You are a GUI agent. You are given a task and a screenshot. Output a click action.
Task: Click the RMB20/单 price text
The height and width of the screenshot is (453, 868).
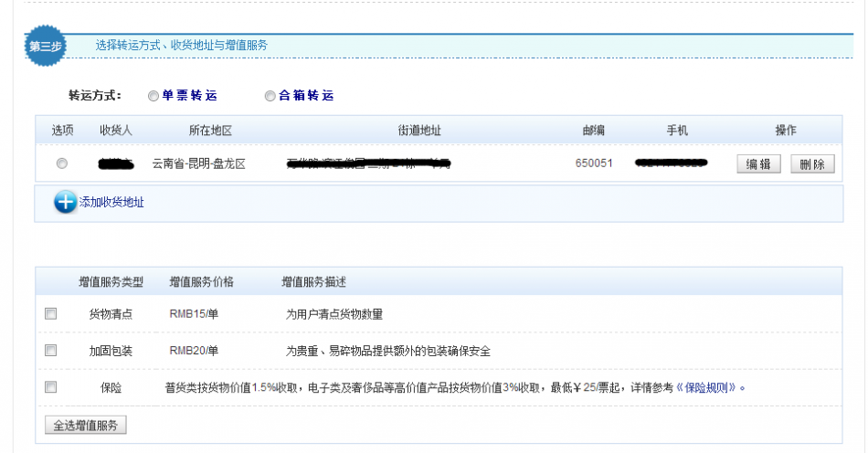(194, 351)
